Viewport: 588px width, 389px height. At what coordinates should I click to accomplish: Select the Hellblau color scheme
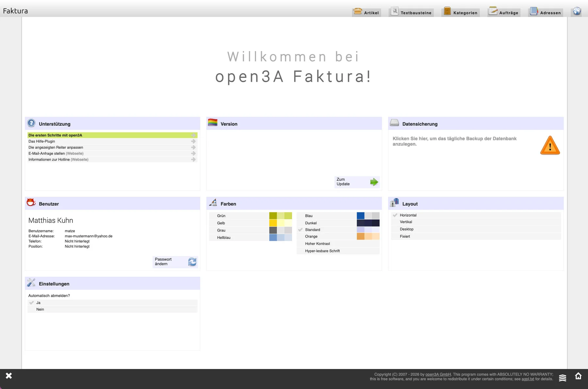click(x=251, y=238)
